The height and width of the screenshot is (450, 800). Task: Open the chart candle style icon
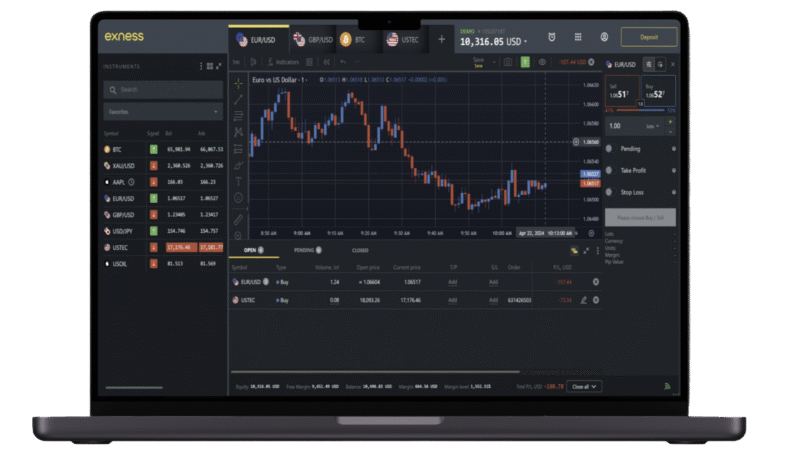tap(254, 62)
